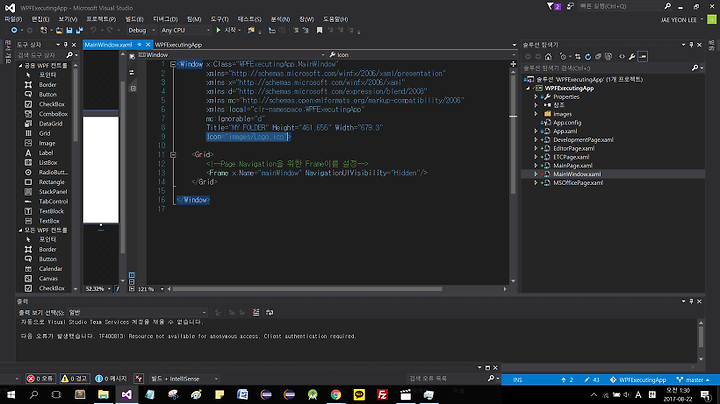Click Sync with Active Document icon
This screenshot has height=404, width=720.
(578, 56)
